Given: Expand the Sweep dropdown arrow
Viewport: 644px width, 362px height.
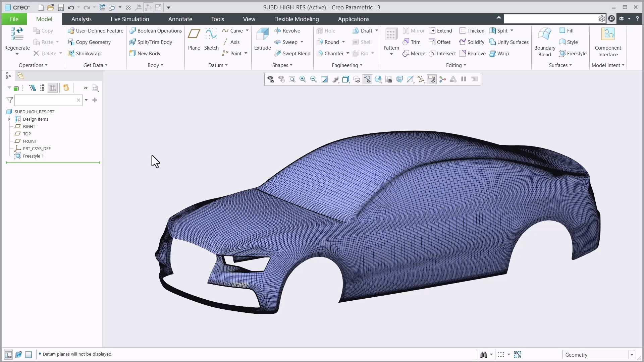Looking at the screenshot, I should (x=302, y=42).
